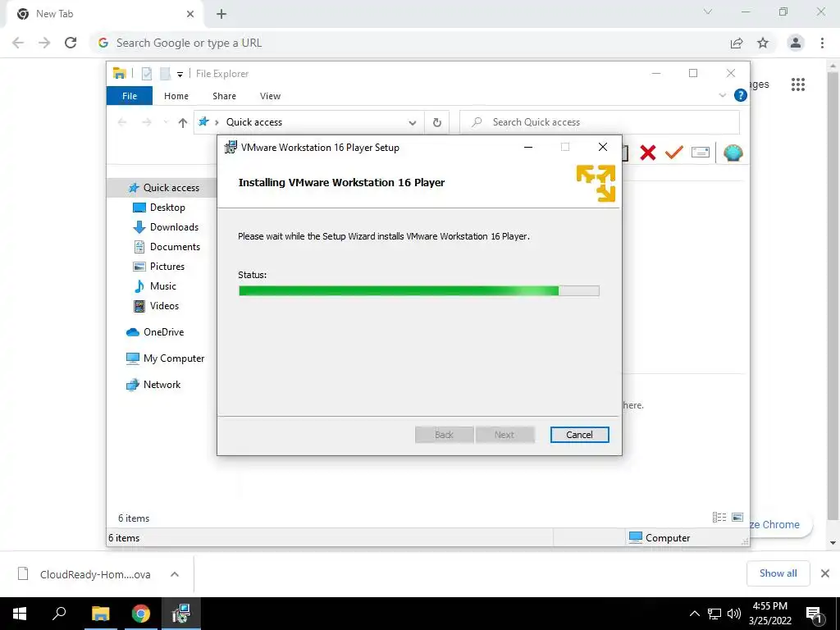This screenshot has height=630, width=840.
Task: Click the red X delete icon
Action: pos(648,153)
